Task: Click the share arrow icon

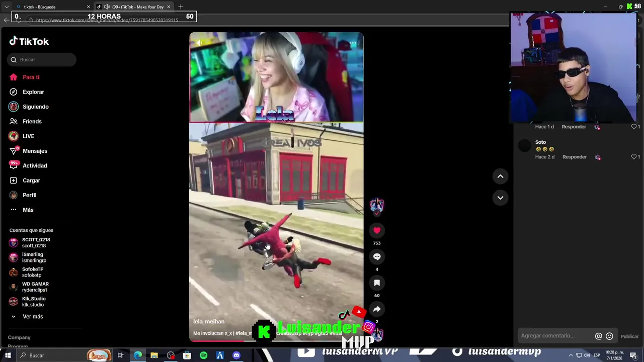Action: point(377,309)
